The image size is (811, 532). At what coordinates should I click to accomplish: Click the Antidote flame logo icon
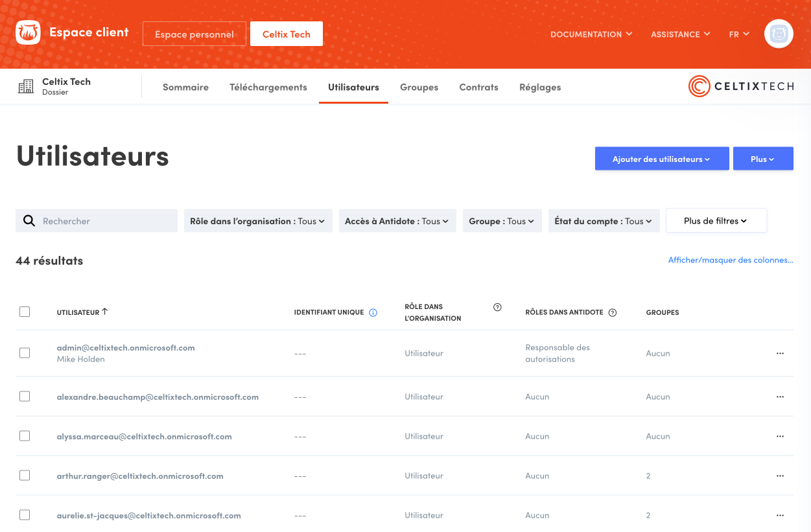point(28,32)
